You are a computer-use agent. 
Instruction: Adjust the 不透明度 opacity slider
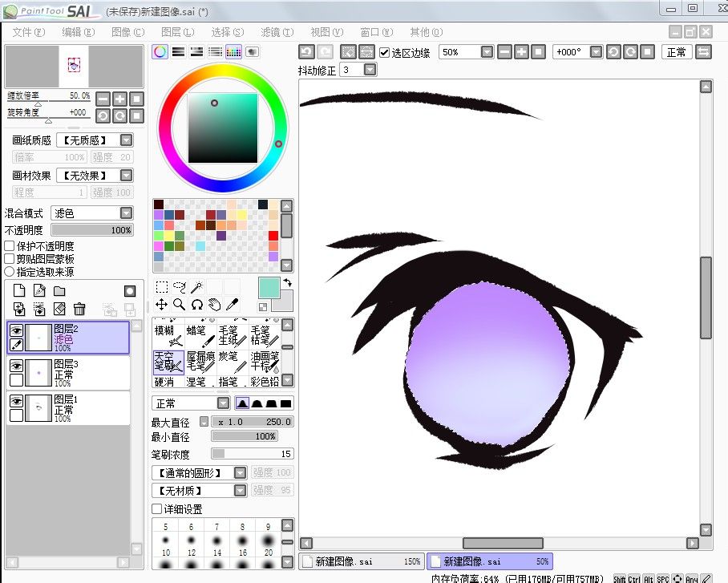92,230
